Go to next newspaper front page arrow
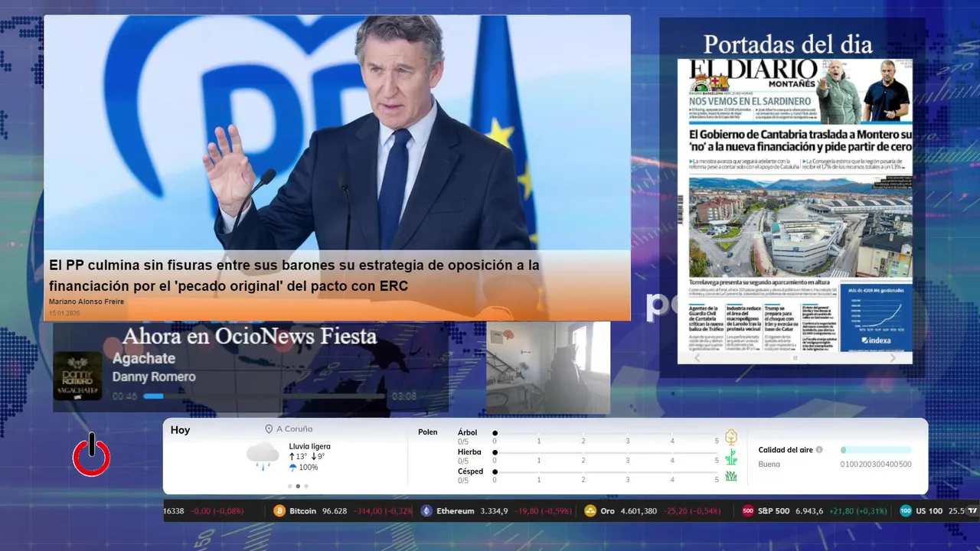980x551 pixels. pyautogui.click(x=893, y=357)
